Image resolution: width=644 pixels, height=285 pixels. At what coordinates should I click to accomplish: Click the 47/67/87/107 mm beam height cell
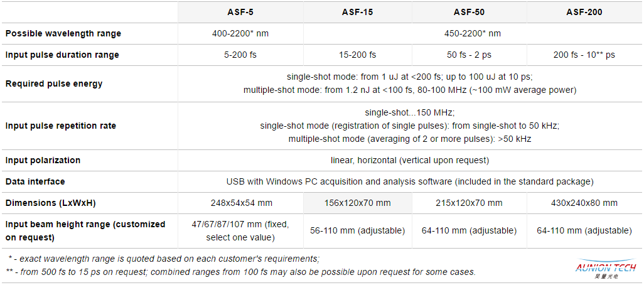240,231
